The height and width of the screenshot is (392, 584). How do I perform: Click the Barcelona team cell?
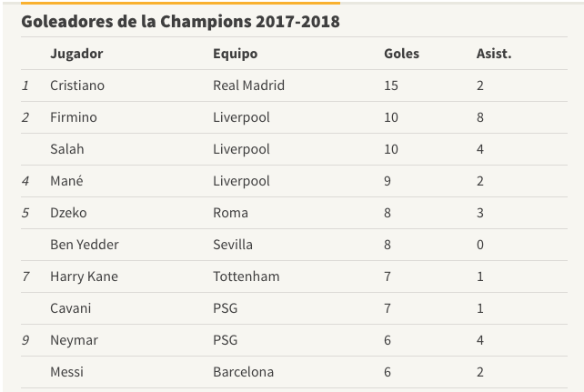coord(243,372)
